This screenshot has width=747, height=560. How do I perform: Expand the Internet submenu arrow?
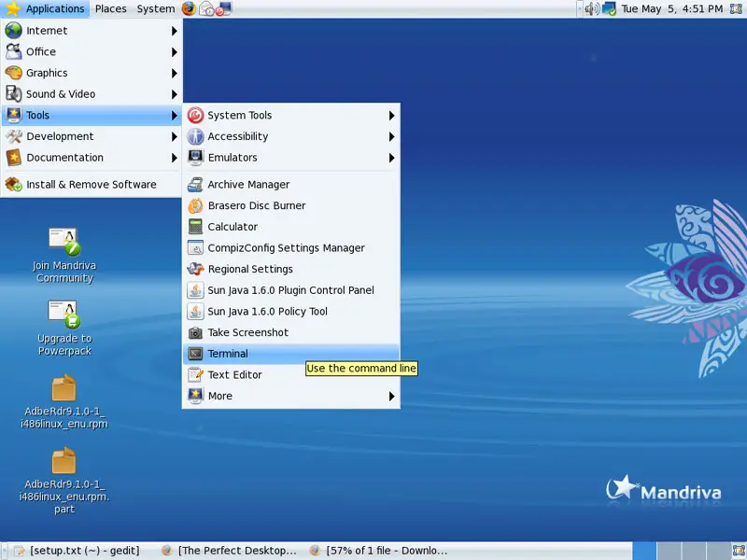point(175,31)
